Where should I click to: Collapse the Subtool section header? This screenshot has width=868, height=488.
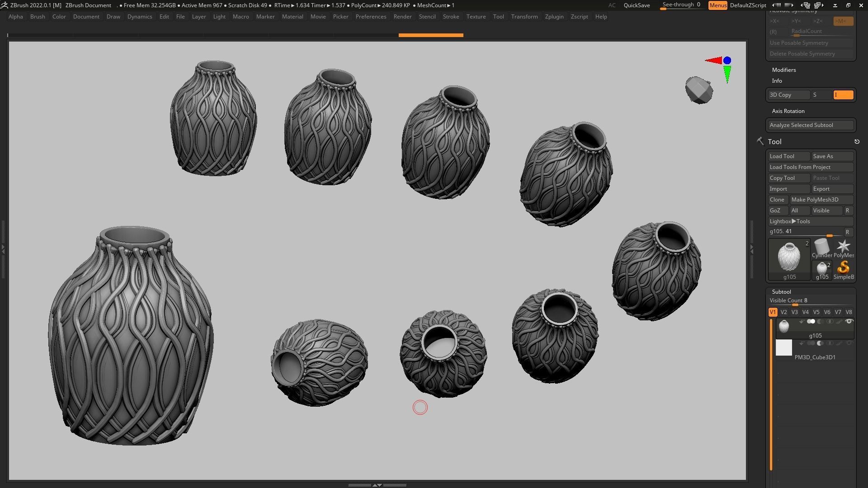pyautogui.click(x=781, y=292)
